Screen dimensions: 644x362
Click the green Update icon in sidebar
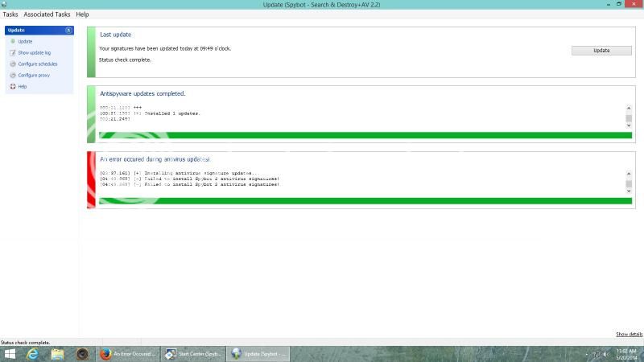[13, 41]
